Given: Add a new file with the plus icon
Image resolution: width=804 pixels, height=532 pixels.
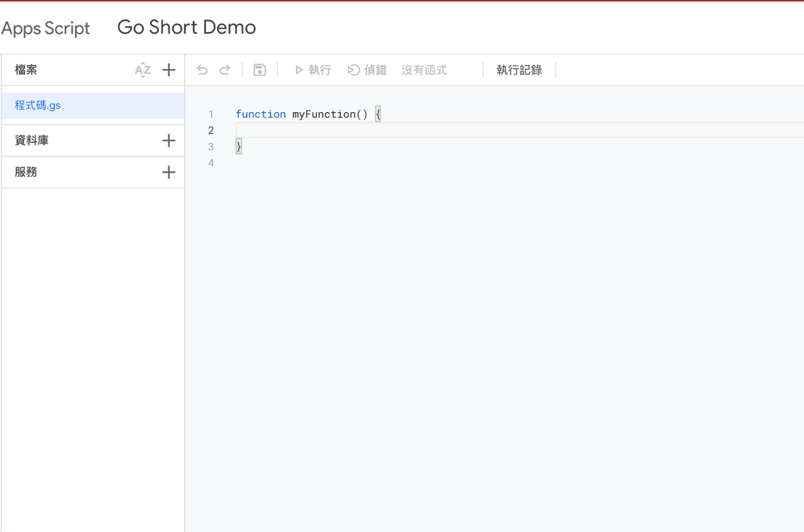Looking at the screenshot, I should [x=169, y=70].
